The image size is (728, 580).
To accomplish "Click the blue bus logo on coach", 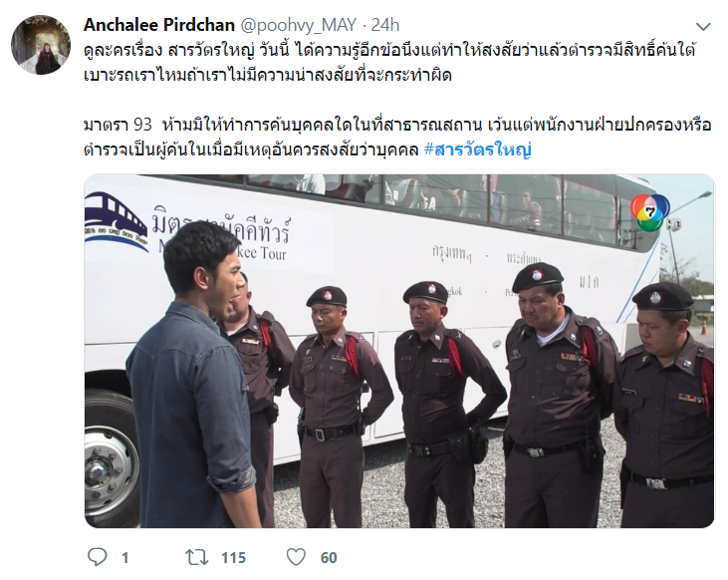I will pos(117,222).
